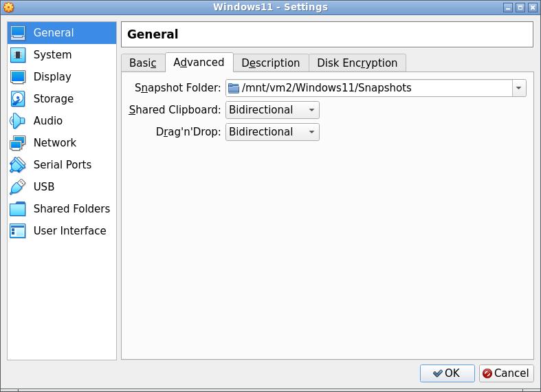The image size is (541, 392).
Task: Click the Shared Folders folder icon
Action: (18, 209)
